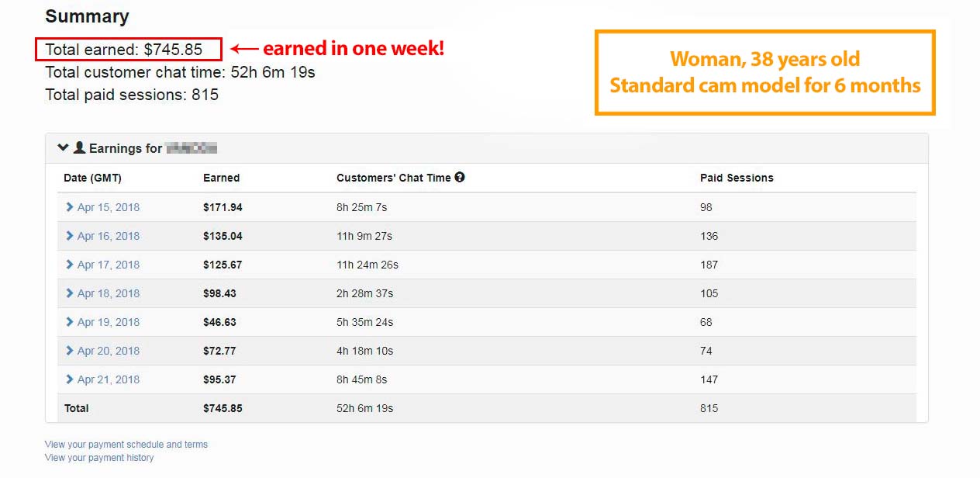Click the Total earned $745.85 box
Image resolution: width=980 pixels, height=478 pixels.
129,49
